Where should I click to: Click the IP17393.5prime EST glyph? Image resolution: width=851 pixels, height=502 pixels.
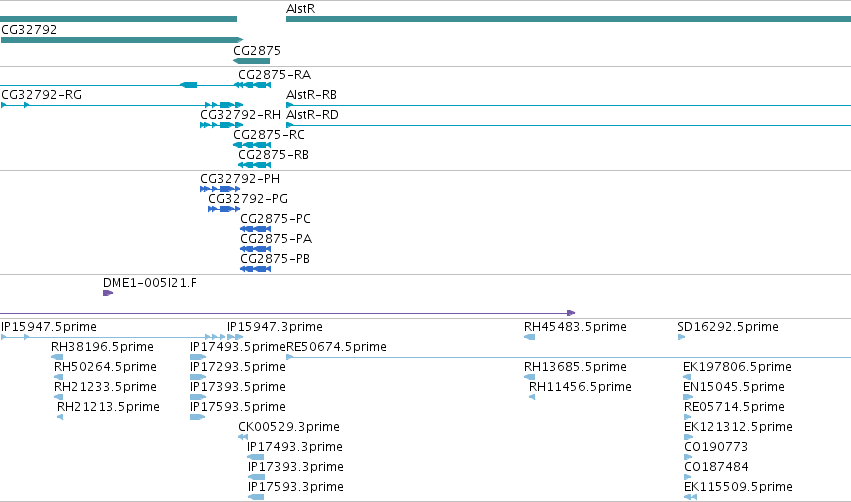(x=198, y=397)
